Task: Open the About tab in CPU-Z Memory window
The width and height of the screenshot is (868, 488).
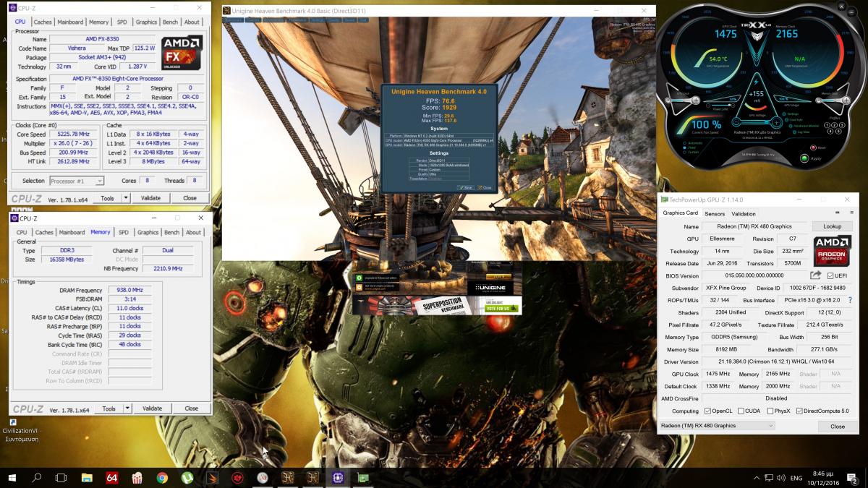Action: pos(193,232)
